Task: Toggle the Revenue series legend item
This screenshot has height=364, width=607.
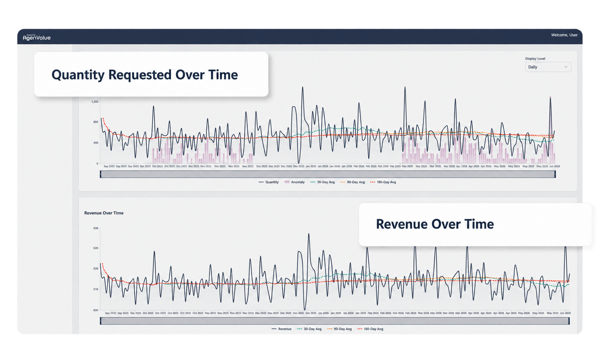Action: click(x=281, y=329)
